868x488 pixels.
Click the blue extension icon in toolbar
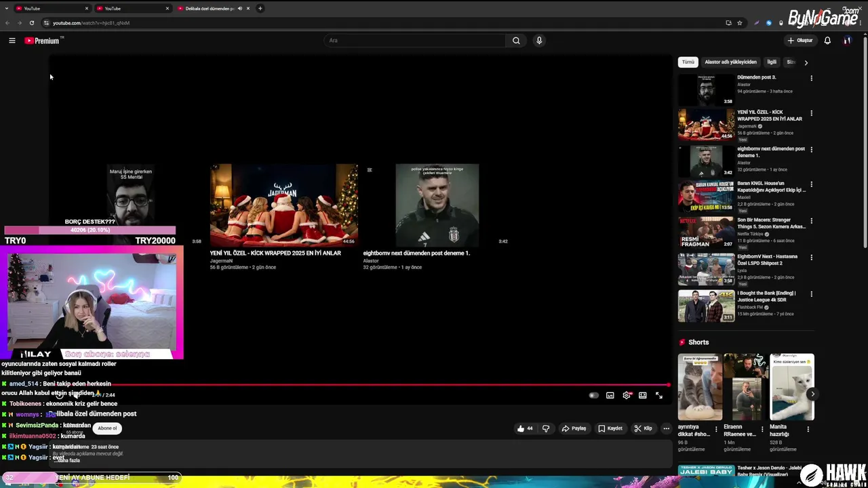tap(769, 23)
